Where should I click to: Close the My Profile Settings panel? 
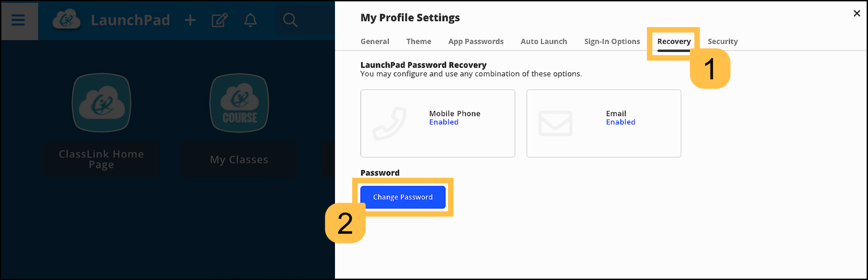click(857, 14)
